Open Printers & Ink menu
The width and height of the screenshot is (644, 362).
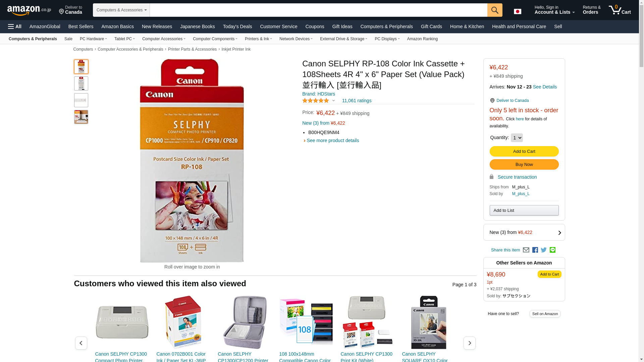(x=258, y=39)
